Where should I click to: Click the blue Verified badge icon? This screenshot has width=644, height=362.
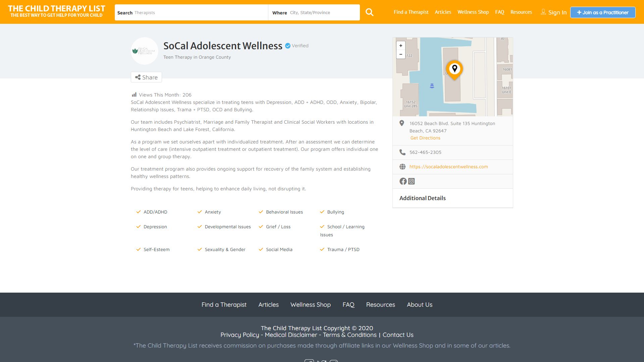288,46
